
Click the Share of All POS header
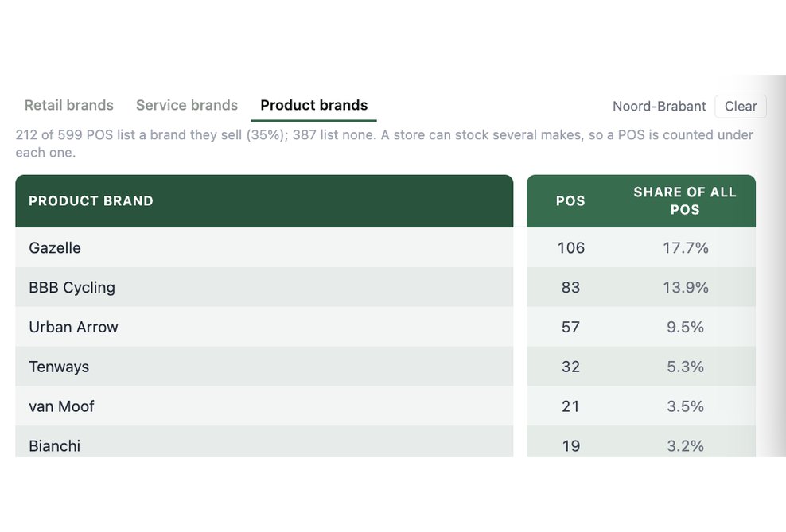pyautogui.click(x=685, y=201)
